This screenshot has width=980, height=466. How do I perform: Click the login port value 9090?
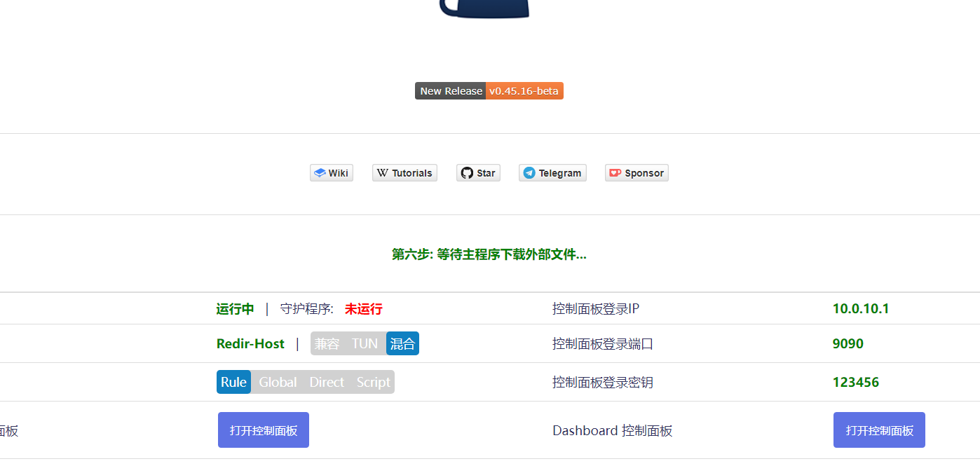tap(848, 343)
